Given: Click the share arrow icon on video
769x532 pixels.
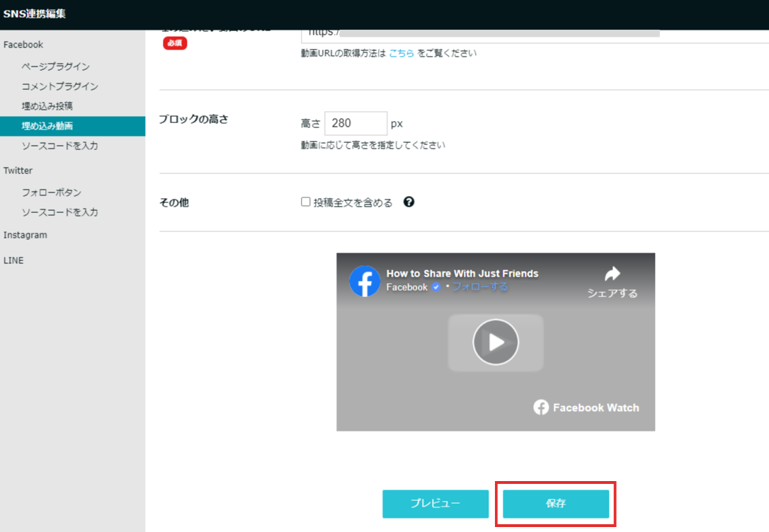Looking at the screenshot, I should point(612,274).
